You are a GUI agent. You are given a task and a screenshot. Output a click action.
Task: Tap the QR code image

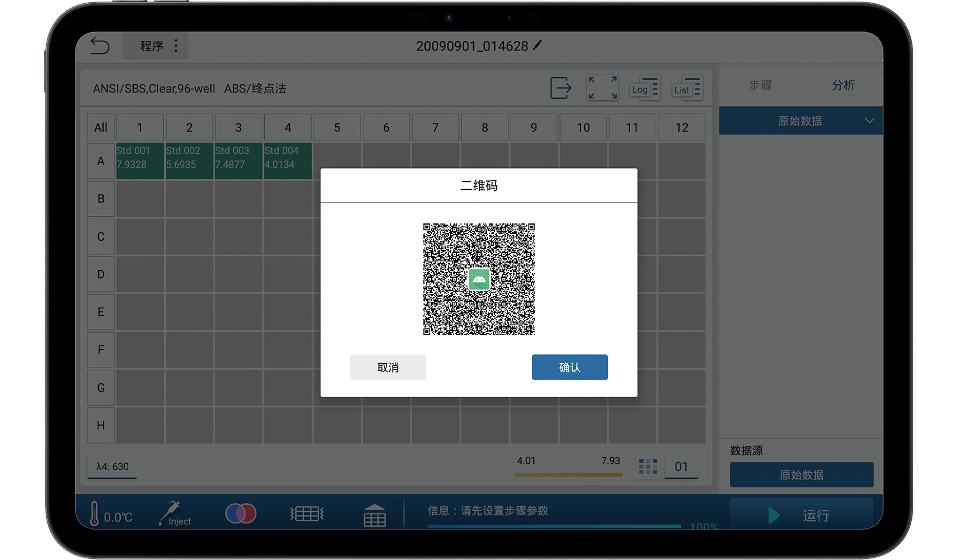click(x=479, y=279)
